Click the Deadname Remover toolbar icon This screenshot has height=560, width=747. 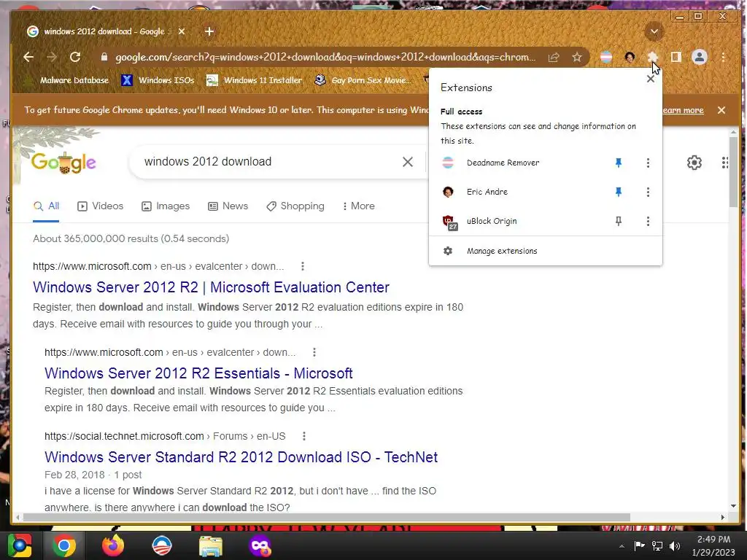click(x=606, y=57)
